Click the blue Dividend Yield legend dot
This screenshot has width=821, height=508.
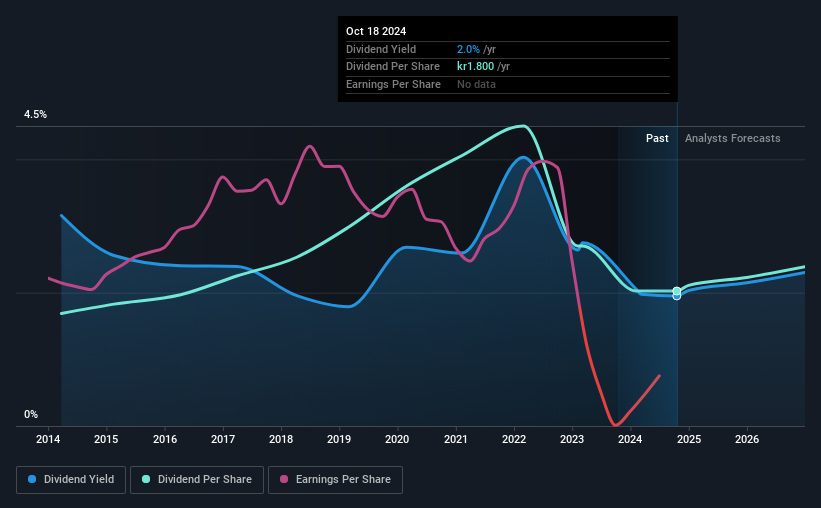[32, 479]
